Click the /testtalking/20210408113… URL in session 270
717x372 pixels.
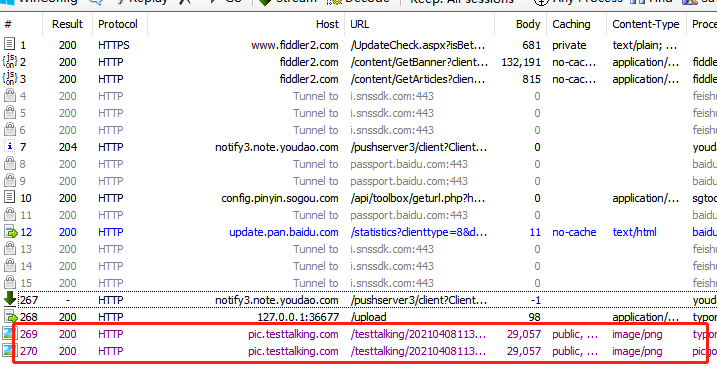[418, 351]
